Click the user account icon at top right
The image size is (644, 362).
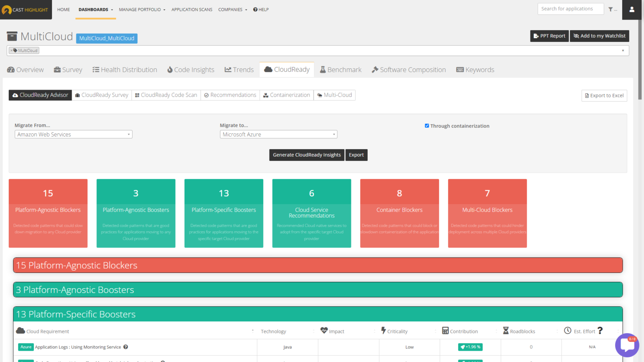[x=632, y=9]
